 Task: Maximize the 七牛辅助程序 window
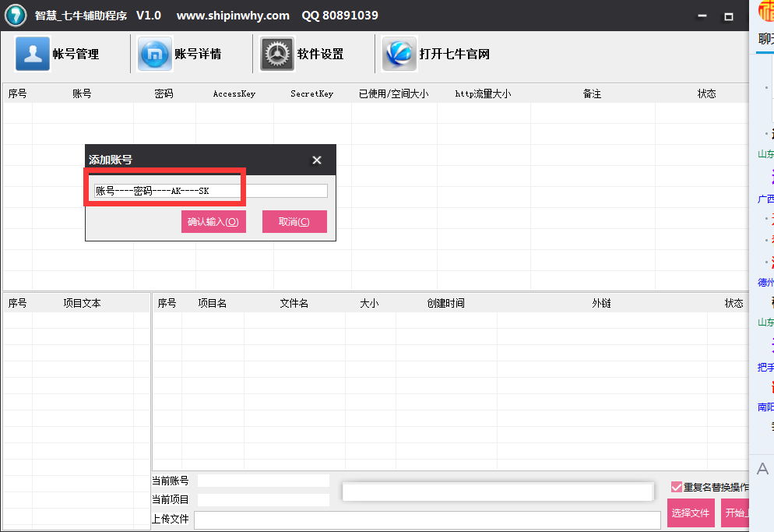[729, 16]
